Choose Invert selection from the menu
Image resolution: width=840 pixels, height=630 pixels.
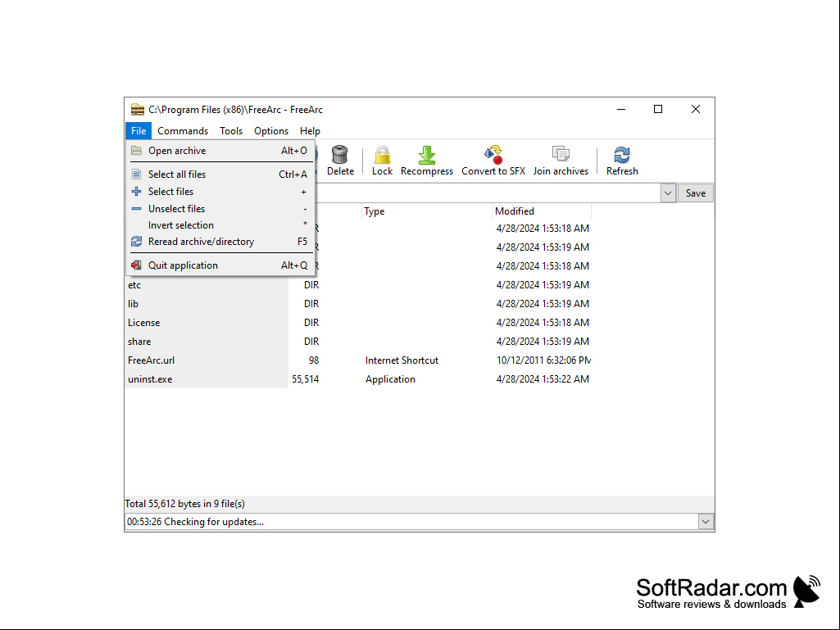[x=220, y=225]
